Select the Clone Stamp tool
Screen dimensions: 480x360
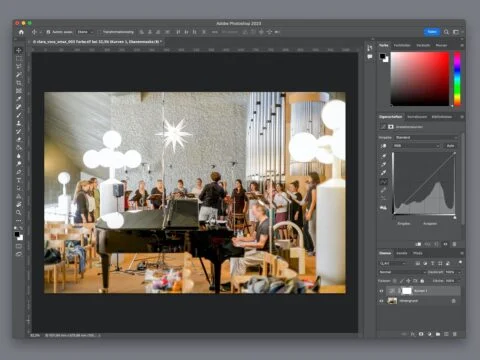pos(19,123)
